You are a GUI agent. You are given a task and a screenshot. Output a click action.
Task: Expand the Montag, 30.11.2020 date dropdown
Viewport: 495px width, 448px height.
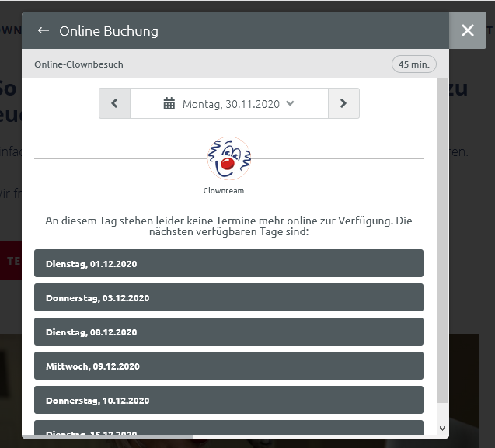pos(290,103)
